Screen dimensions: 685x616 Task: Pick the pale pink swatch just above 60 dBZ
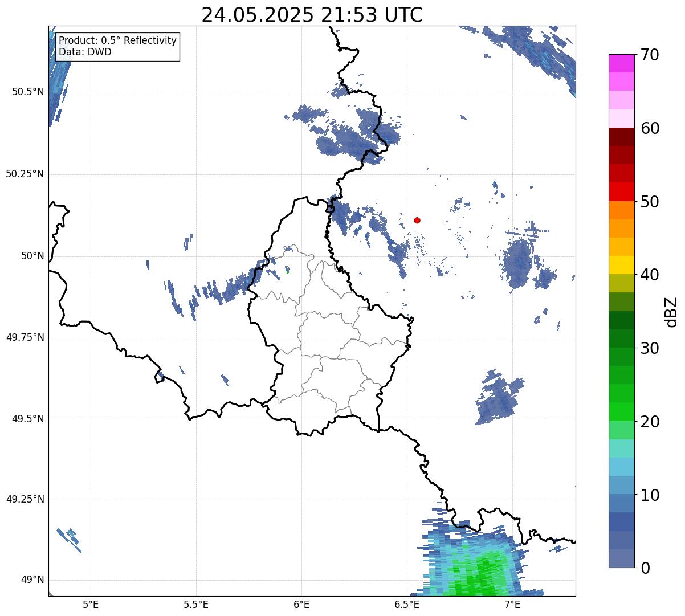pos(622,119)
